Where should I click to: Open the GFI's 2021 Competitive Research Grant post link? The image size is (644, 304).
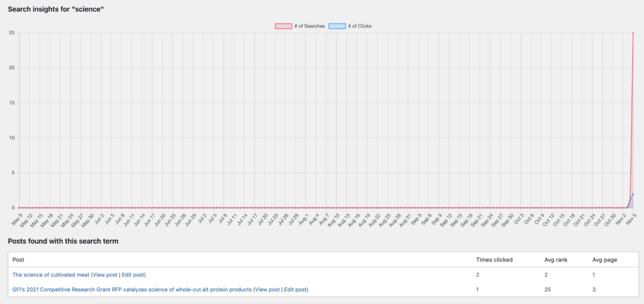pyautogui.click(x=131, y=290)
